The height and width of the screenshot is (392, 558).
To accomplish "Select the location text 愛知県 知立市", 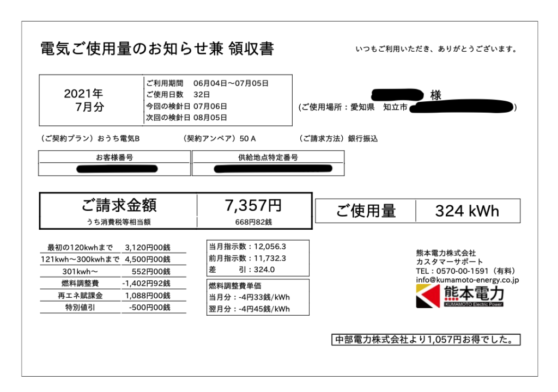I will pos(379,107).
